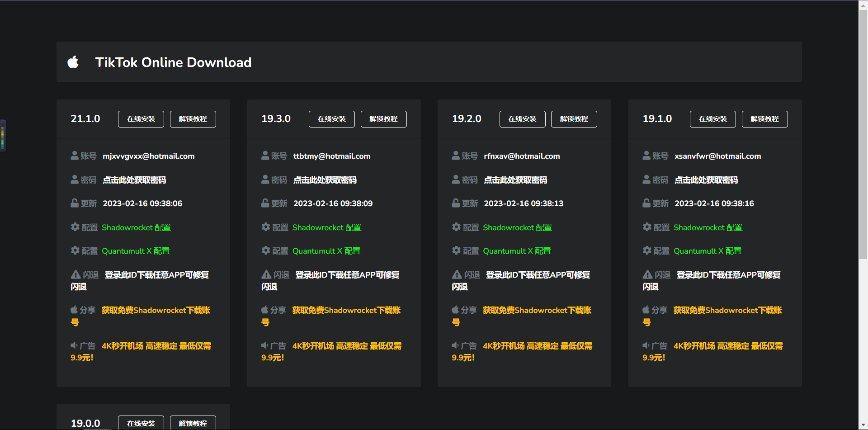Click the 4K秒开机场 ad link in 21.1.0 card
The image size is (868, 430).
point(156,346)
